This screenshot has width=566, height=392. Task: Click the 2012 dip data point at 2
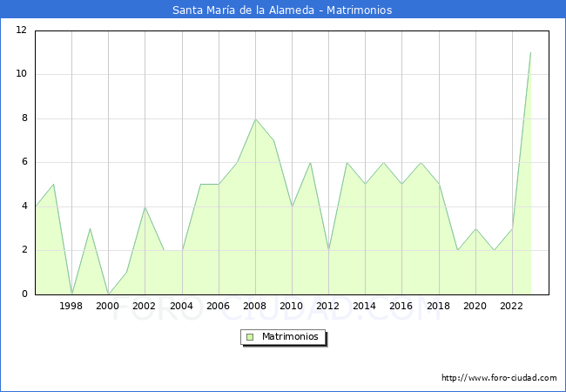click(329, 250)
